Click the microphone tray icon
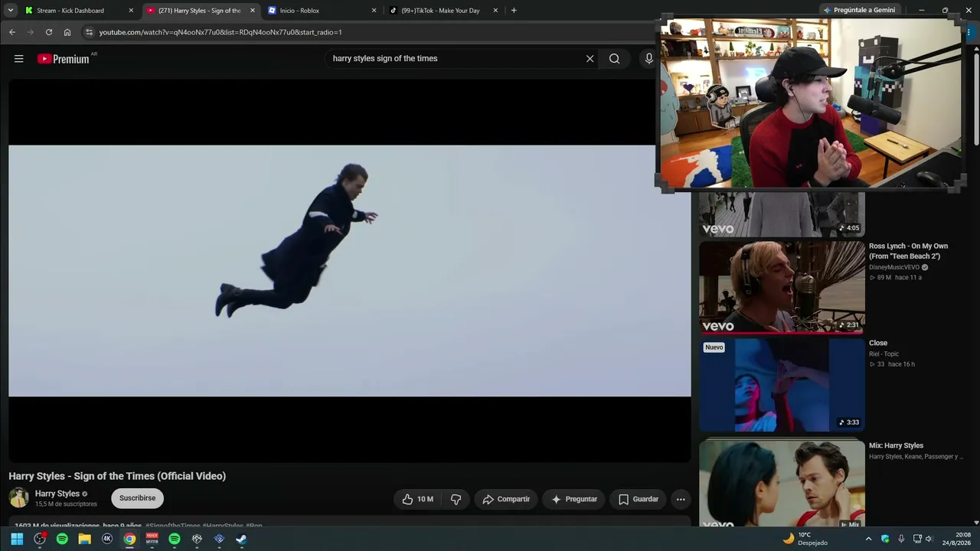 click(x=901, y=539)
